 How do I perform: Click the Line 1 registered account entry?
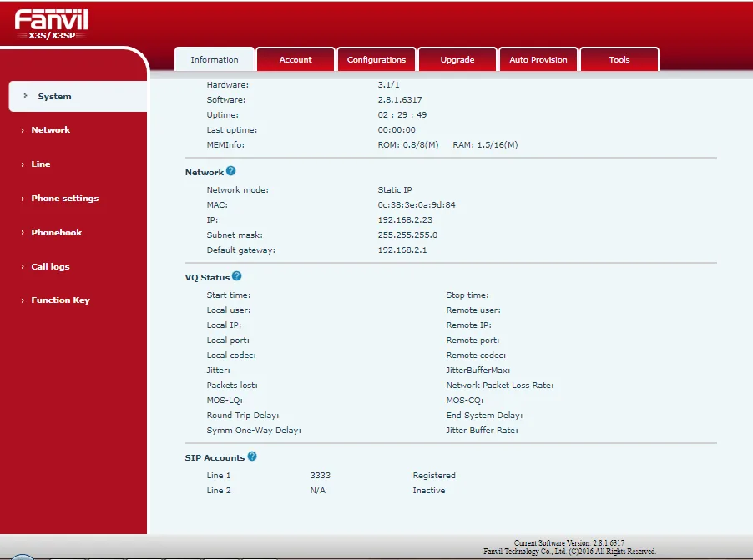[216, 475]
